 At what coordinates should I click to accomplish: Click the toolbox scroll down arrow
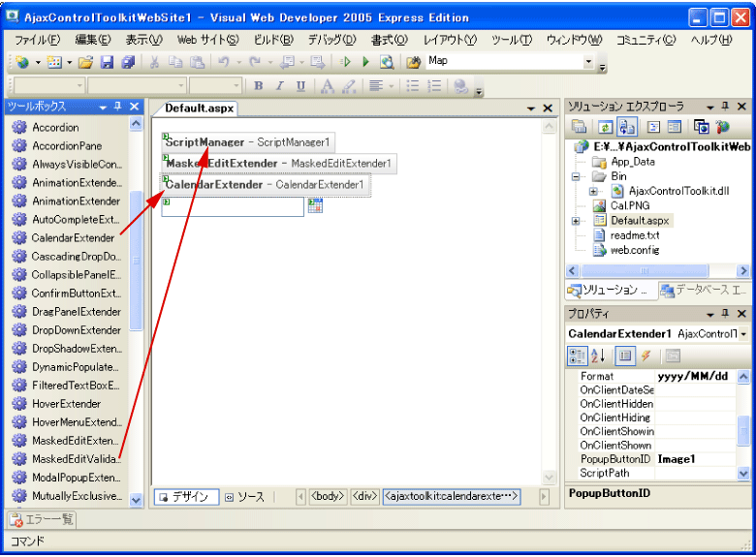pos(137,500)
